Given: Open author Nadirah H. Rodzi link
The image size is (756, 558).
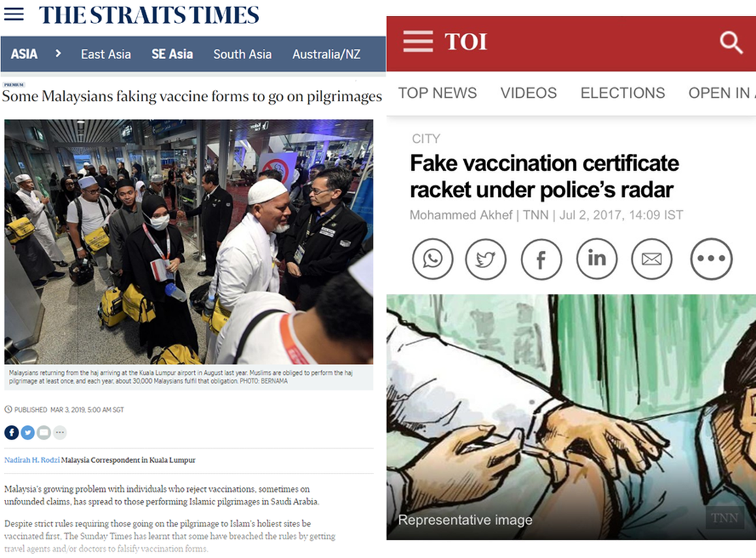Looking at the screenshot, I should pyautogui.click(x=32, y=460).
